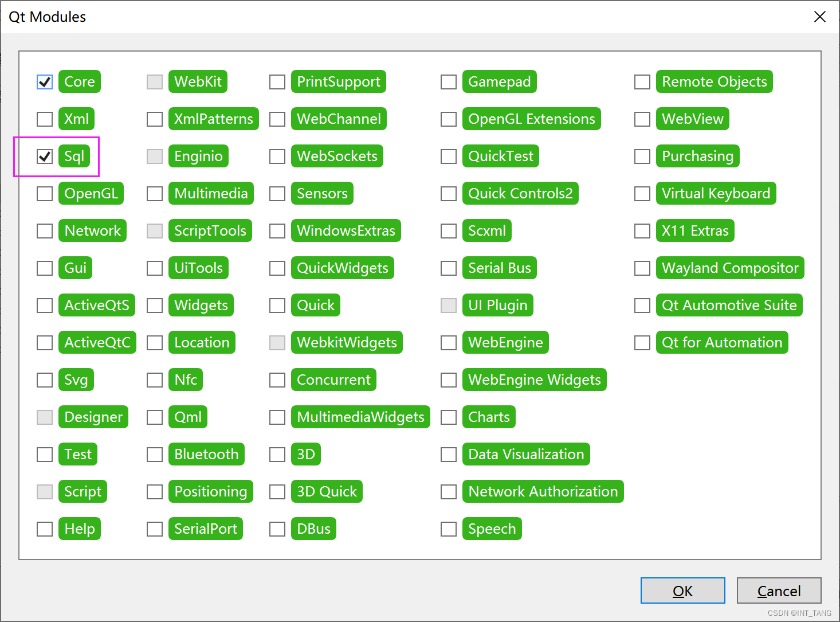Enable the QuickTest checkbox
Image resolution: width=840 pixels, height=622 pixels.
click(x=449, y=157)
